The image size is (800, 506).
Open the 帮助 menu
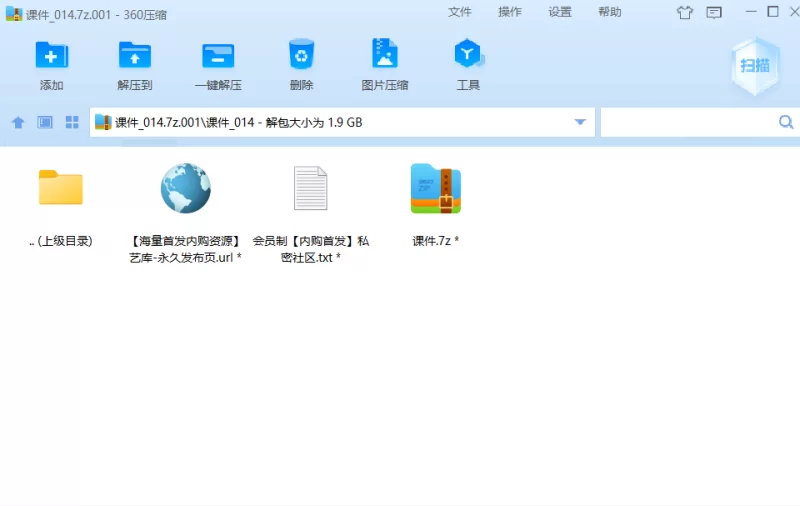tap(610, 12)
